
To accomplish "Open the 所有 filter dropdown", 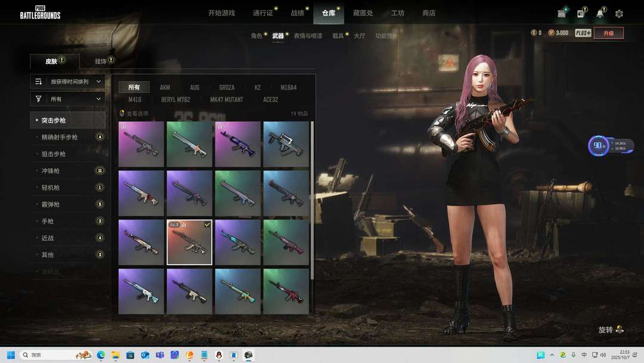I will pos(68,99).
